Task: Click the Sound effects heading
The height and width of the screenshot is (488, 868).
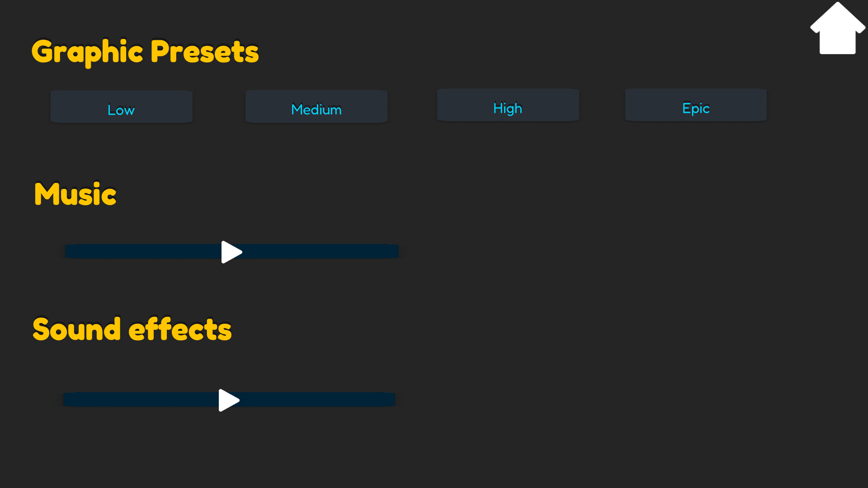Action: coord(132,329)
